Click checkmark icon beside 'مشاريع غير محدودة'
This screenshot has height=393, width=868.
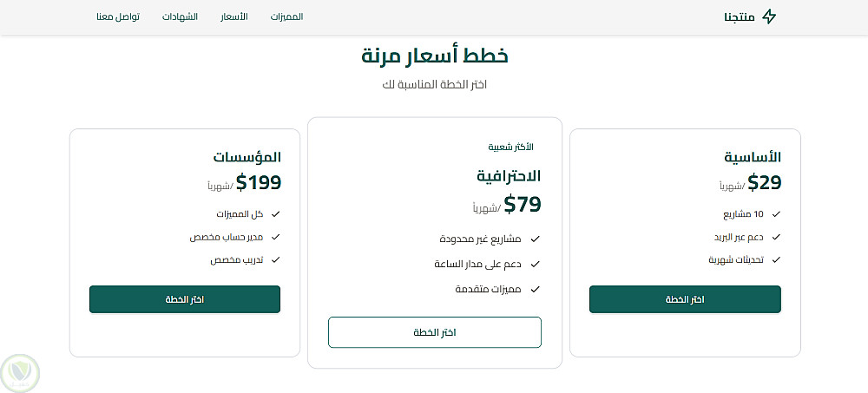click(536, 239)
